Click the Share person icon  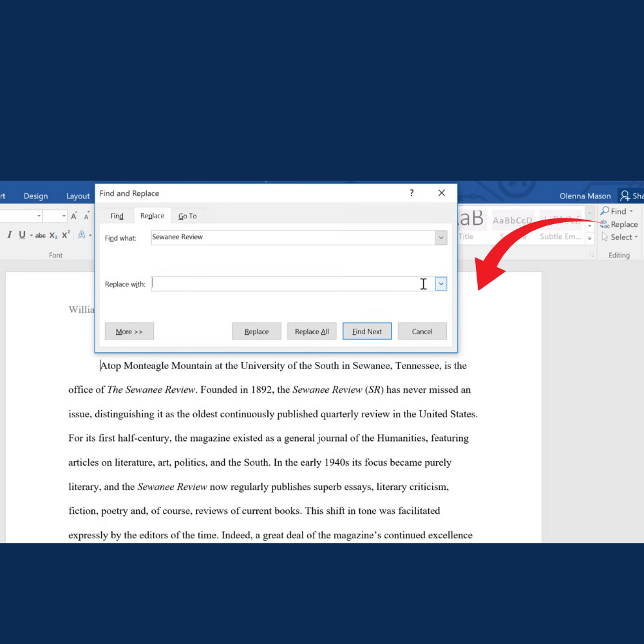(625, 196)
